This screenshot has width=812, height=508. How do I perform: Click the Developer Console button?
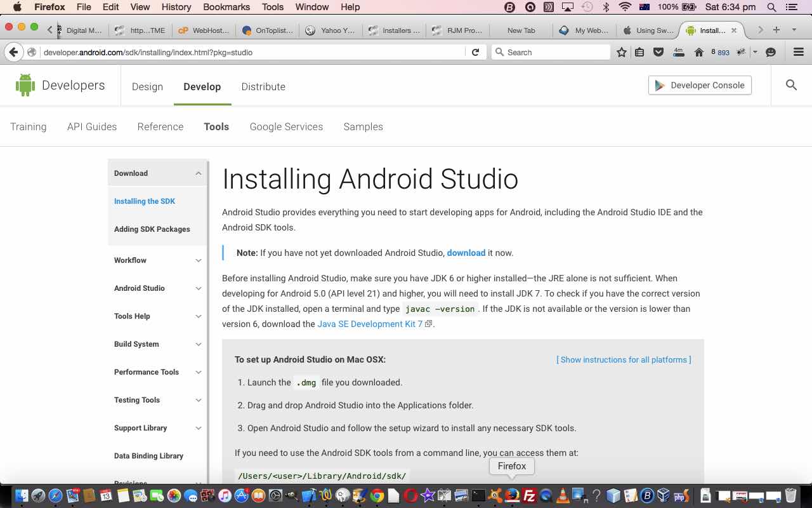click(700, 84)
